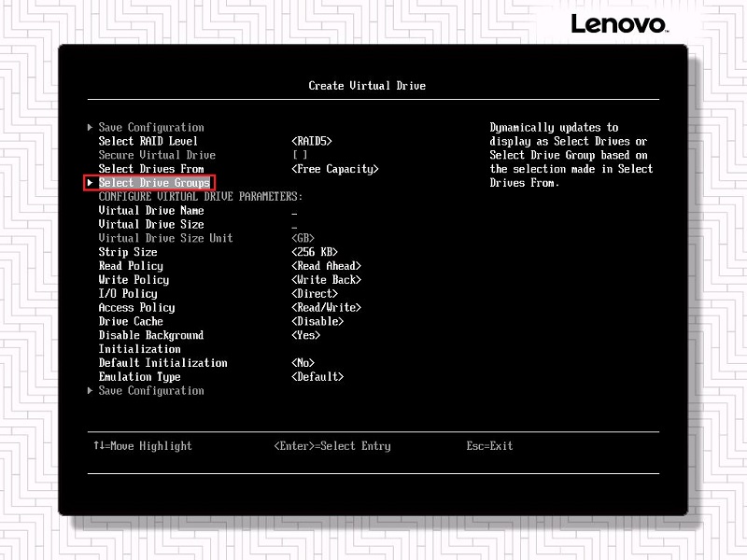The width and height of the screenshot is (747, 560).
Task: Change Strip Size 256 KB value
Action: pyautogui.click(x=315, y=252)
